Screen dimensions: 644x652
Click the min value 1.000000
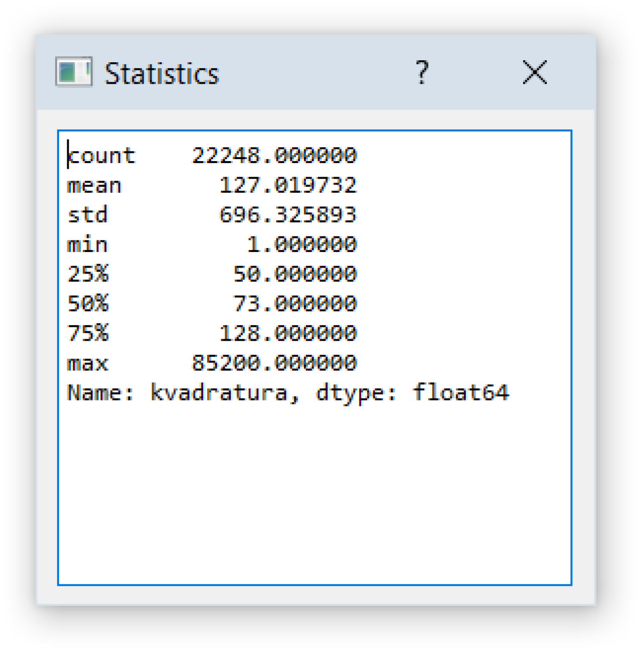coord(301,244)
